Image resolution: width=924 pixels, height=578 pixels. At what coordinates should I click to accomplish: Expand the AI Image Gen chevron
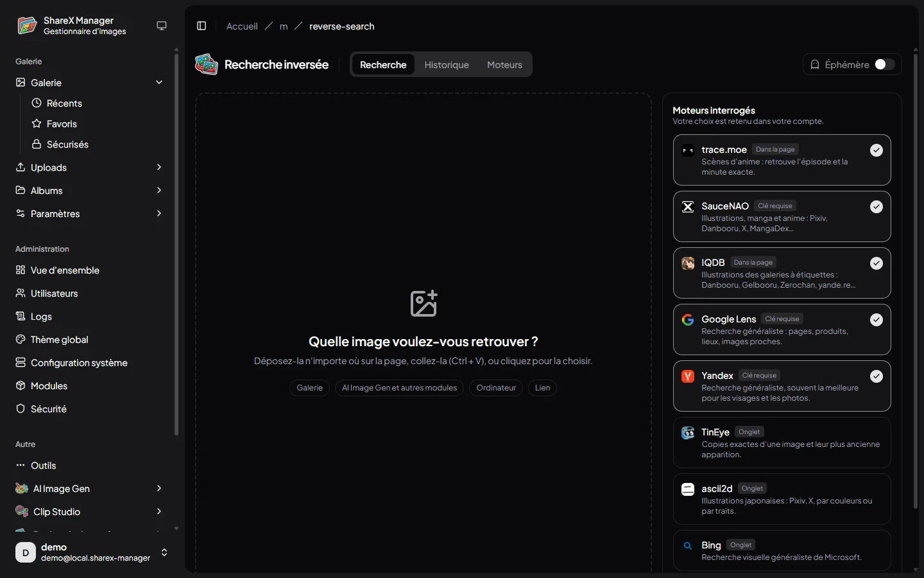pyautogui.click(x=159, y=488)
